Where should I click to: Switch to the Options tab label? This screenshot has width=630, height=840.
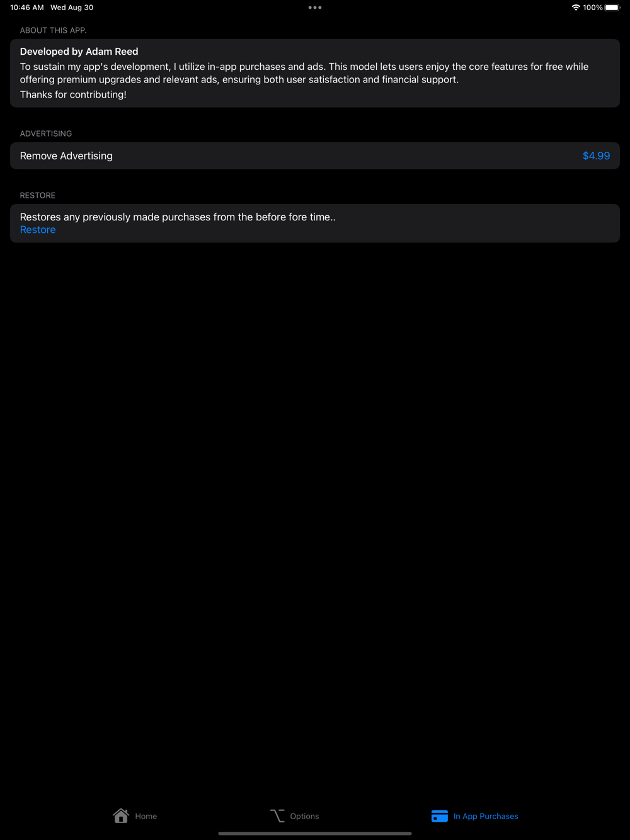pyautogui.click(x=304, y=816)
